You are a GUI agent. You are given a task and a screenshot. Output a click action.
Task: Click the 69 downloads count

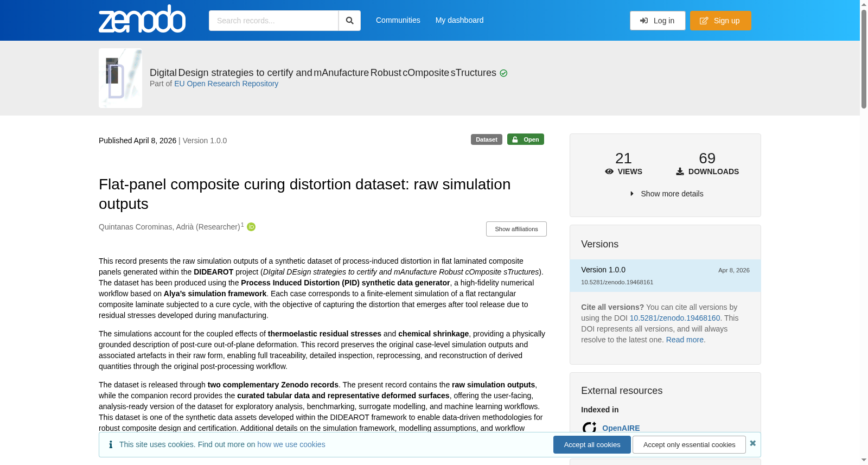[x=707, y=158]
